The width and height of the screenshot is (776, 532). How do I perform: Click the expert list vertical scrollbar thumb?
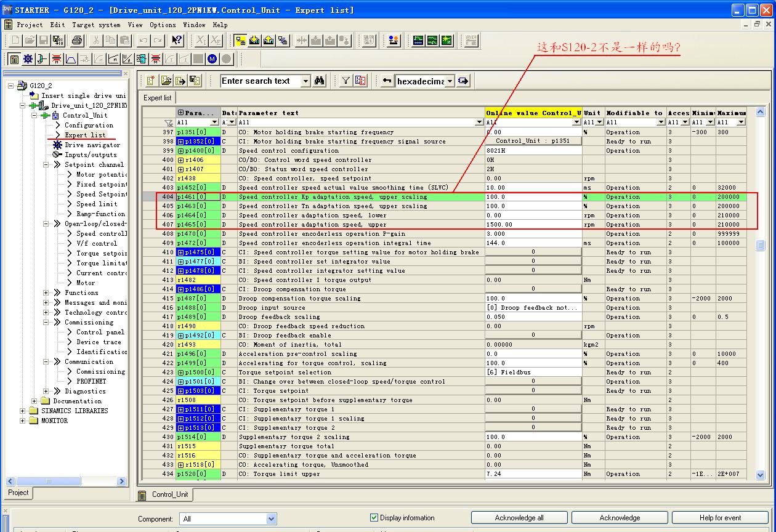point(760,246)
